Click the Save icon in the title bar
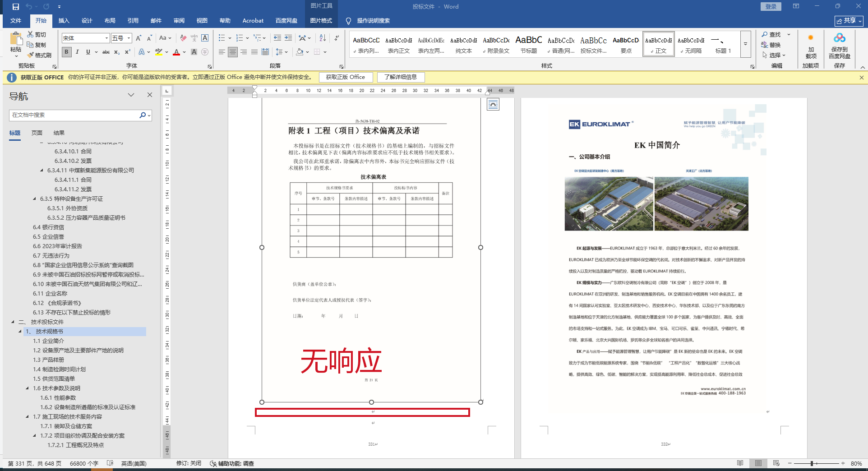The image size is (868, 471). 16,7
